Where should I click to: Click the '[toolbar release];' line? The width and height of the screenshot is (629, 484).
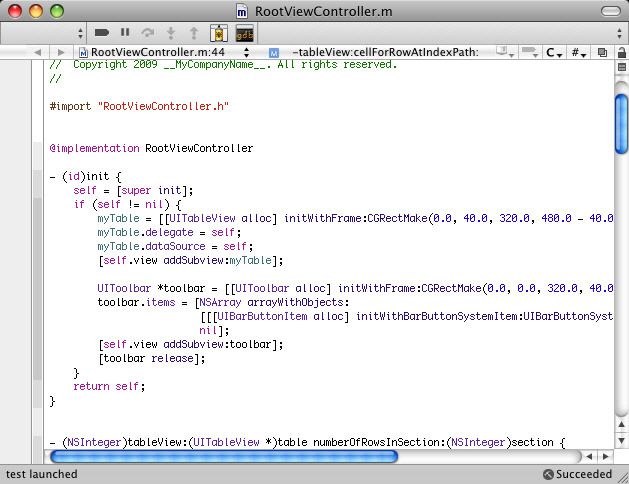point(152,358)
